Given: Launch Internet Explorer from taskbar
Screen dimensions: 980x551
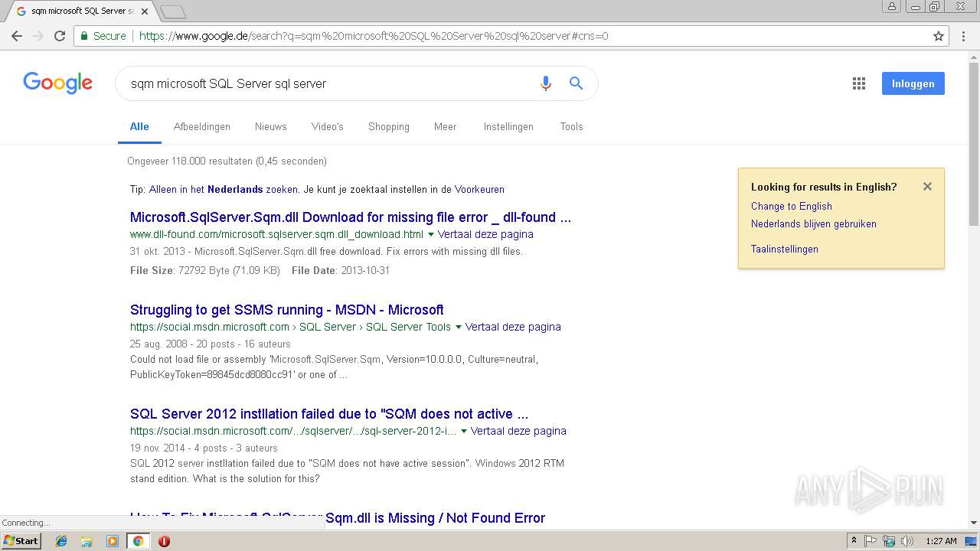Looking at the screenshot, I should (61, 541).
